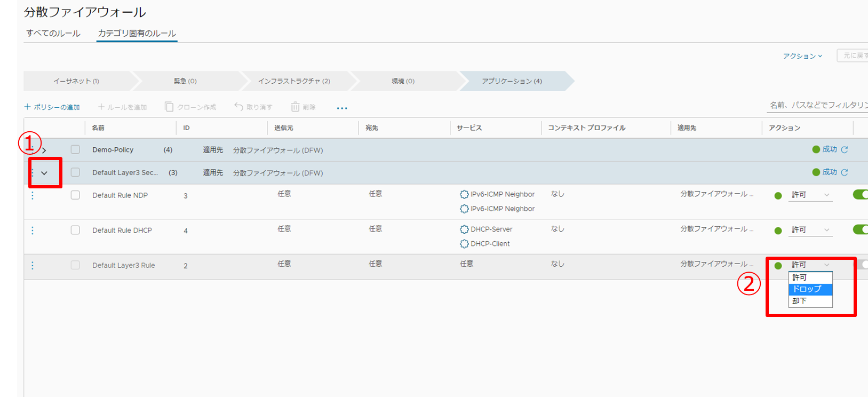Refresh Default Layer3 Section status icon
Screen dimensions: 868x397
[x=845, y=172]
